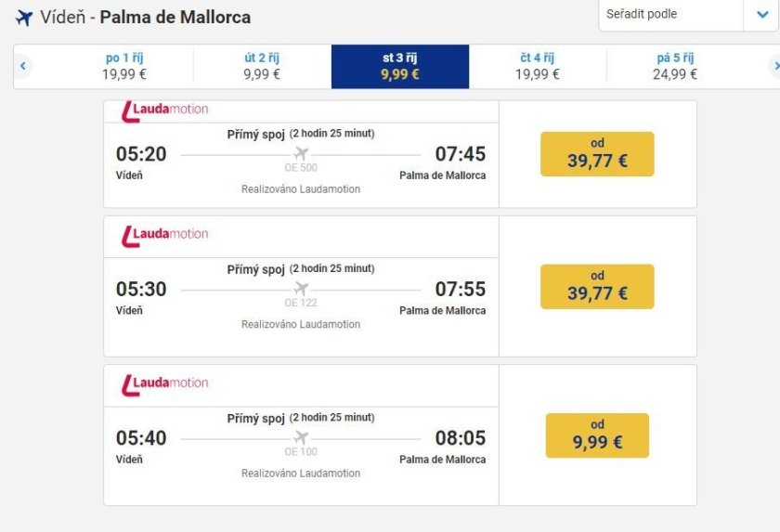Screen dimensions: 780x532
Task: Click plane icon on flight OE 100
Action: pos(300,437)
